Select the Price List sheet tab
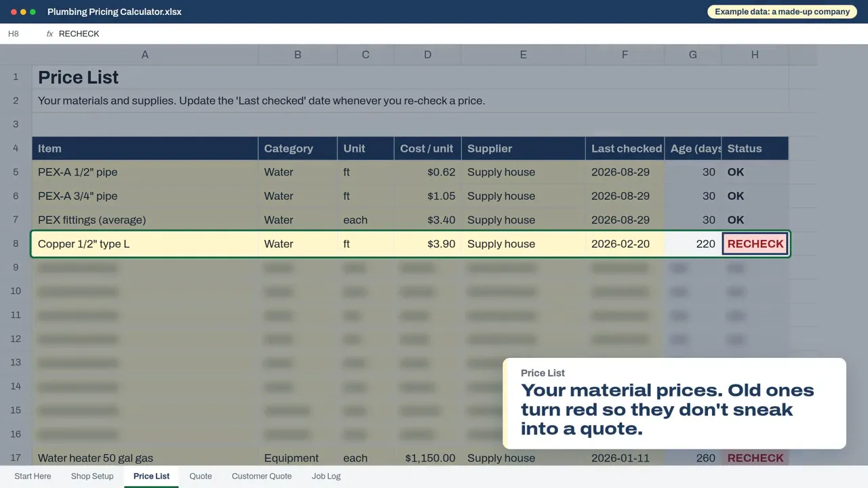This screenshot has height=488, width=868. click(151, 476)
